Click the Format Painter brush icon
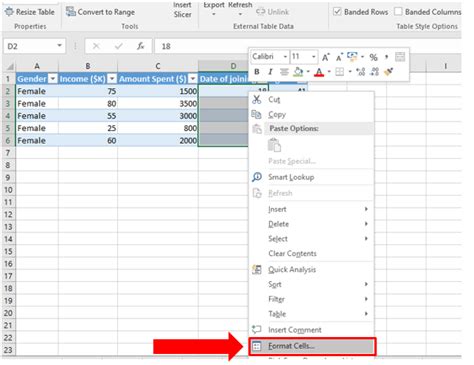Screen dimensions: 474x365 389,71
